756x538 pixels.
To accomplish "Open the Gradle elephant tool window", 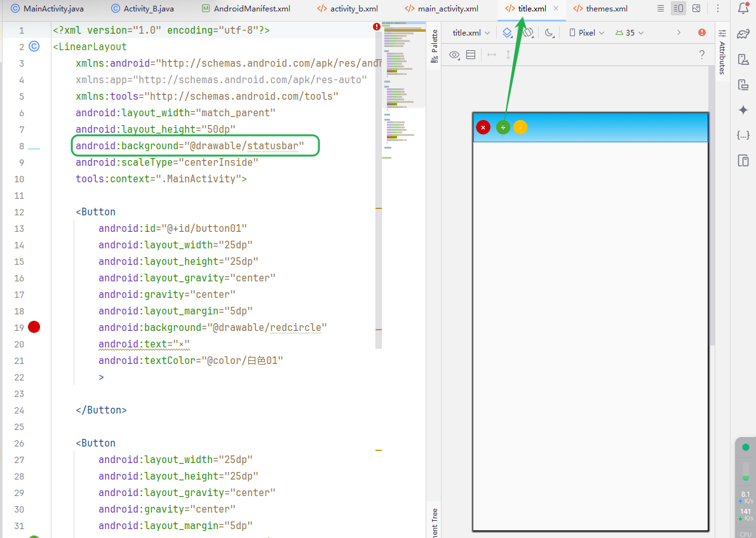I will pos(743,34).
